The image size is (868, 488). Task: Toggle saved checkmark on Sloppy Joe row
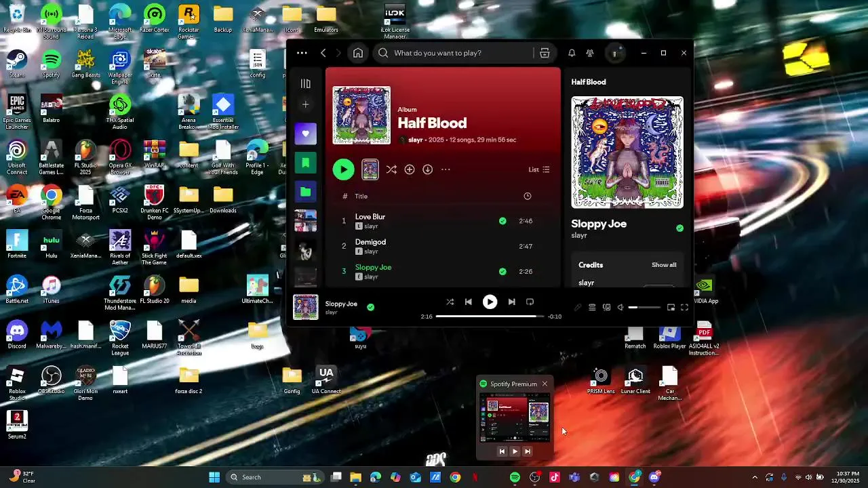click(502, 271)
